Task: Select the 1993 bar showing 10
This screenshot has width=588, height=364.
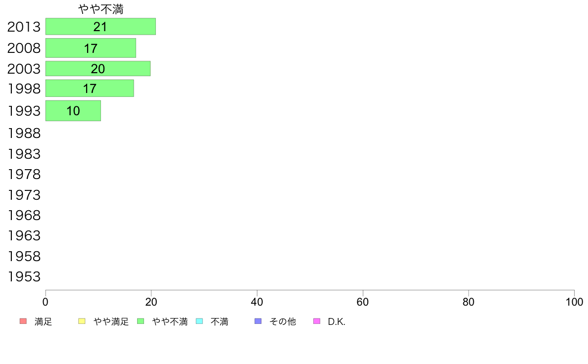Action: click(x=73, y=111)
